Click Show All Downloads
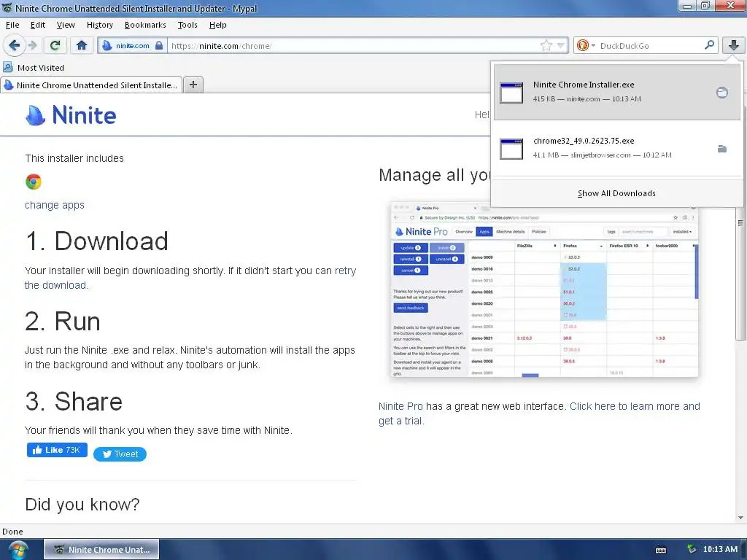 [616, 193]
